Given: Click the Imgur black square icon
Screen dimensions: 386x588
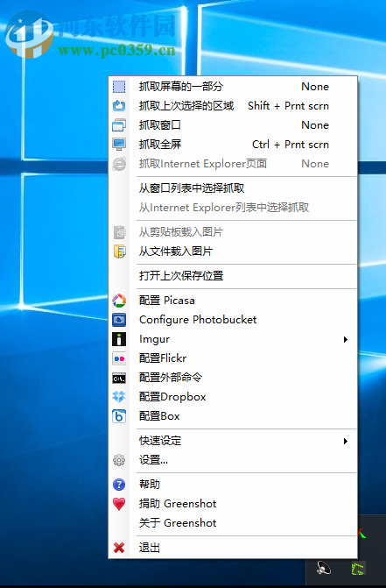Looking at the screenshot, I should 119,339.
